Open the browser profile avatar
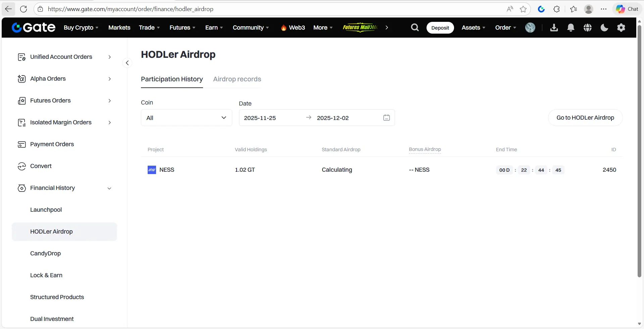This screenshot has width=644, height=329. click(589, 9)
